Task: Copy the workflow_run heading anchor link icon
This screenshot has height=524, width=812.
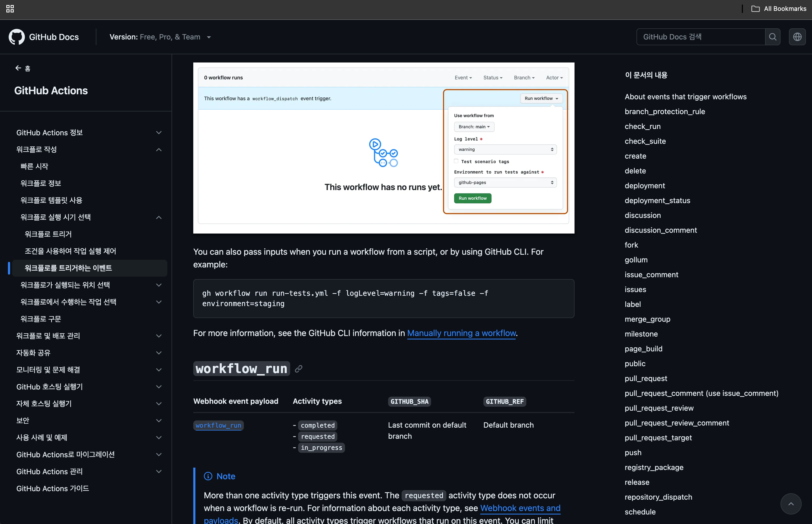Action: [x=299, y=369]
